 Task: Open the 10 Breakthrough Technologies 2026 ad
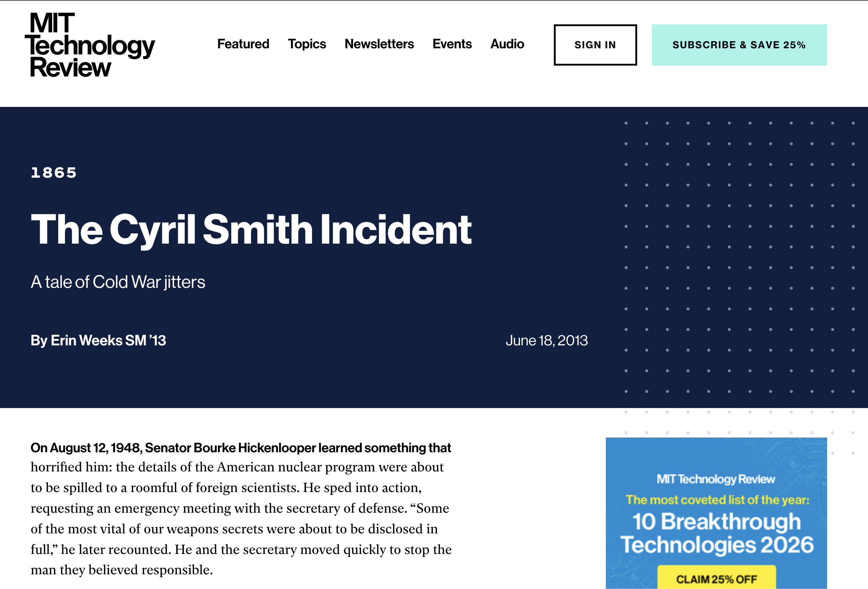click(x=716, y=533)
